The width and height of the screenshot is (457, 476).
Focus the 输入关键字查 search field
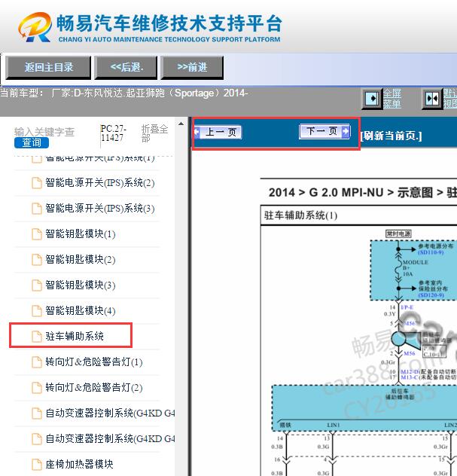44,132
